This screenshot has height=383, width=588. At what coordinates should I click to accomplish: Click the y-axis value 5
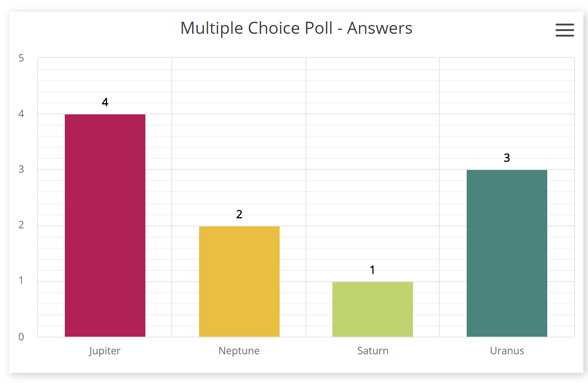[x=21, y=58]
